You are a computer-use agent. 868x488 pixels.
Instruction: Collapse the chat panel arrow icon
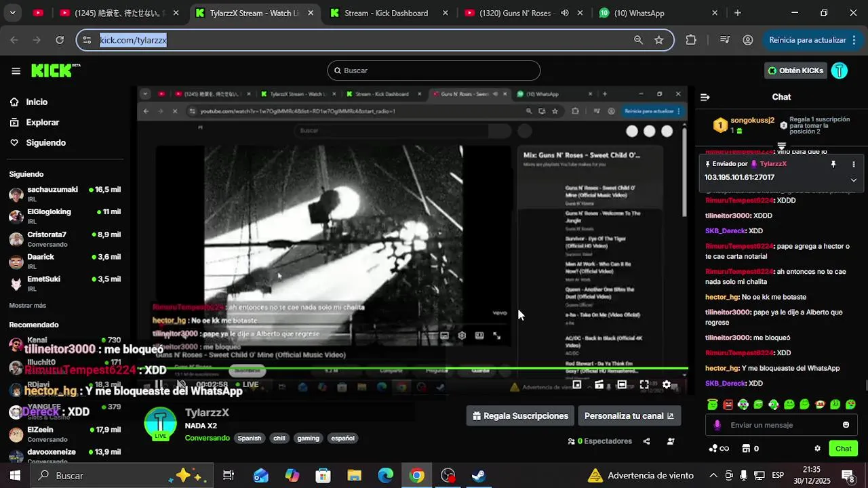tap(705, 97)
